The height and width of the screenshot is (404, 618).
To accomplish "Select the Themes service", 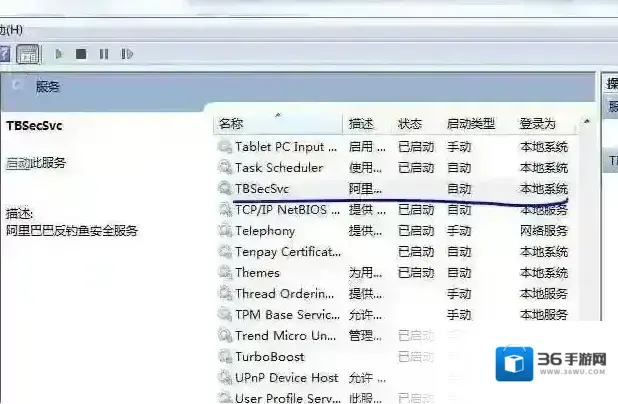I will click(x=394, y=272).
